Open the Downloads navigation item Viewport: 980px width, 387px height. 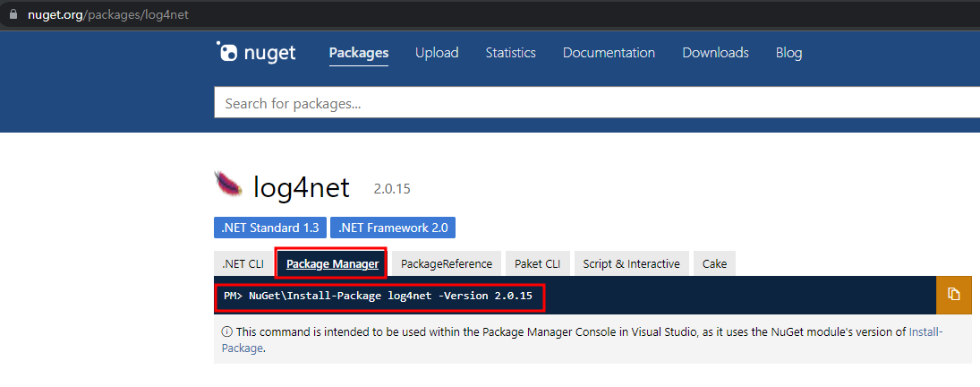tap(715, 53)
